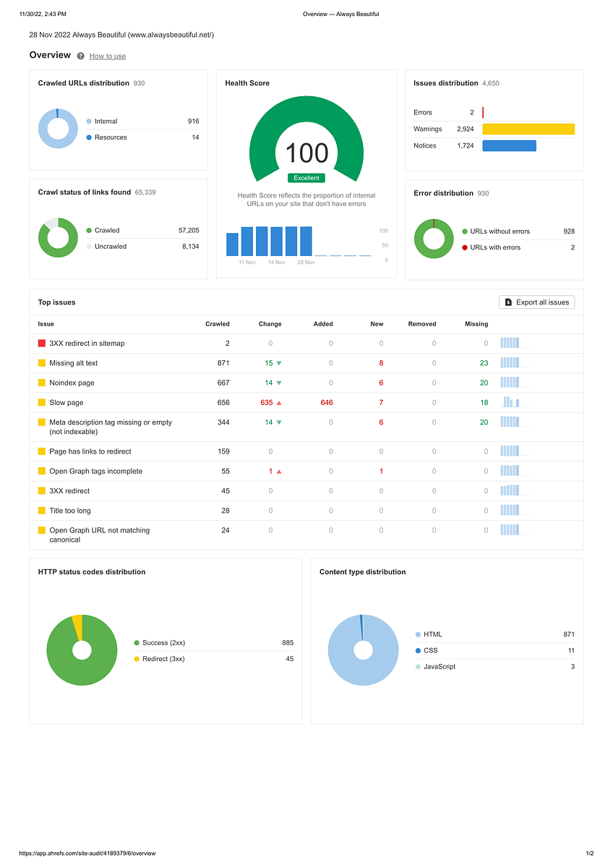This screenshot has width=613, height=868.
Task: Click the Open Graph tags incomplete issue
Action: (x=95, y=472)
